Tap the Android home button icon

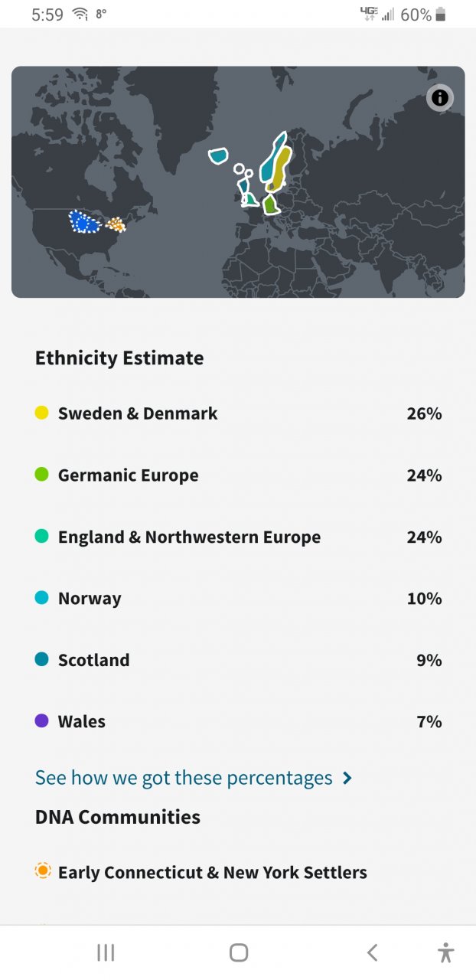point(239,952)
